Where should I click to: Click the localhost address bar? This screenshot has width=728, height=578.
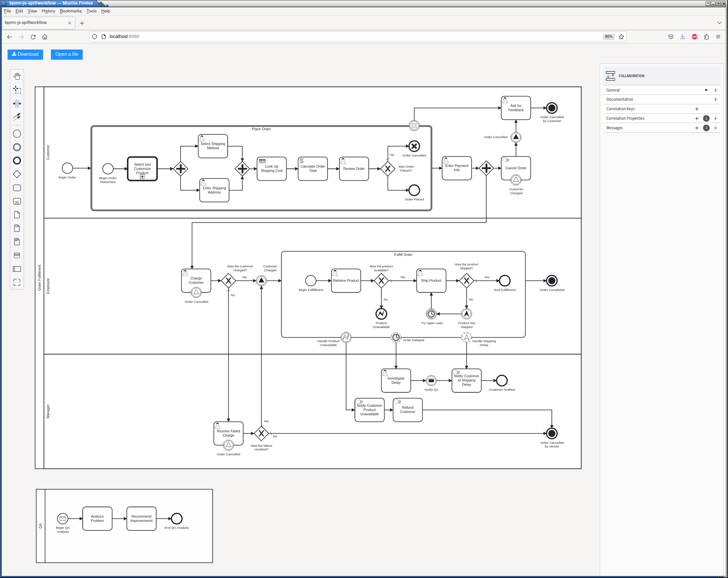(354, 37)
